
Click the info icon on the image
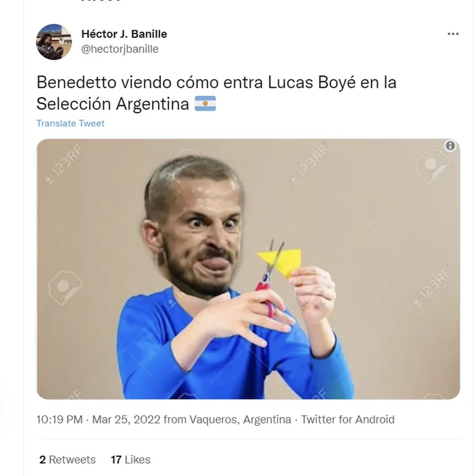(x=450, y=146)
